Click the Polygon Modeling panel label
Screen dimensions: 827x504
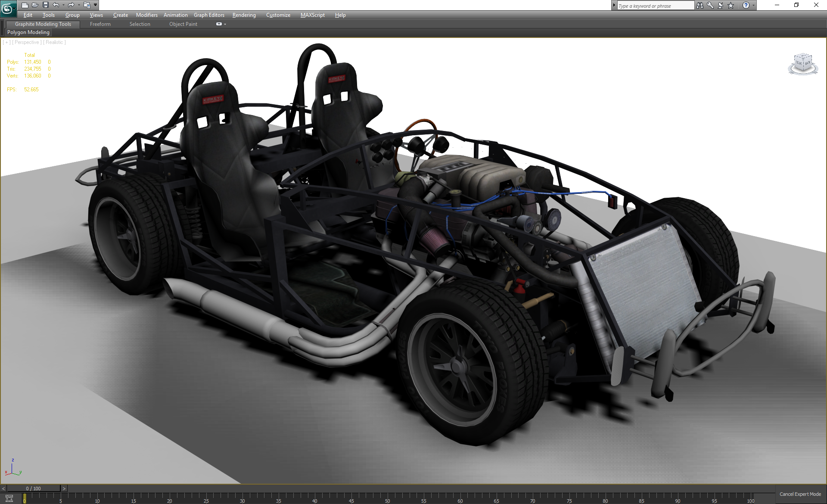pyautogui.click(x=28, y=32)
